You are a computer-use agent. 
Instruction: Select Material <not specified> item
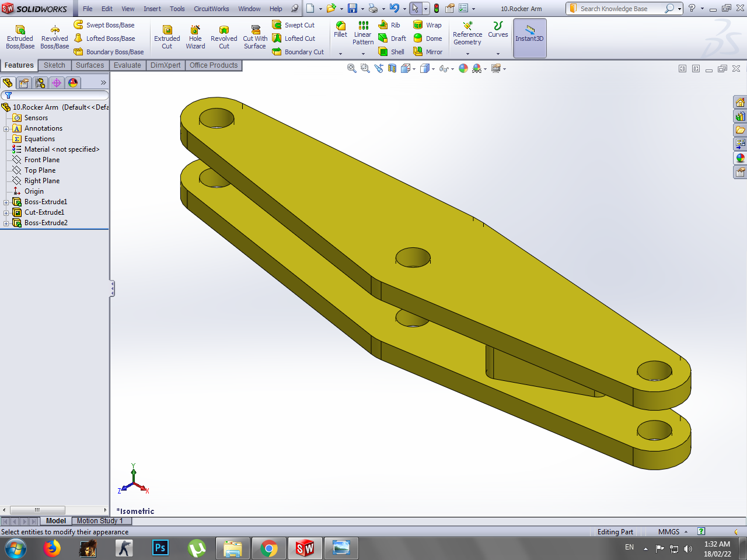[x=62, y=149]
